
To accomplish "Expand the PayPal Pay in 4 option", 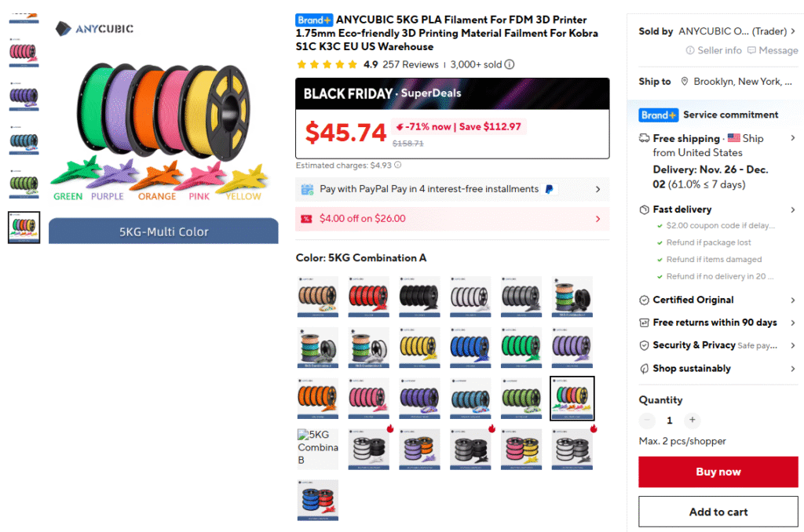I will pyautogui.click(x=452, y=189).
